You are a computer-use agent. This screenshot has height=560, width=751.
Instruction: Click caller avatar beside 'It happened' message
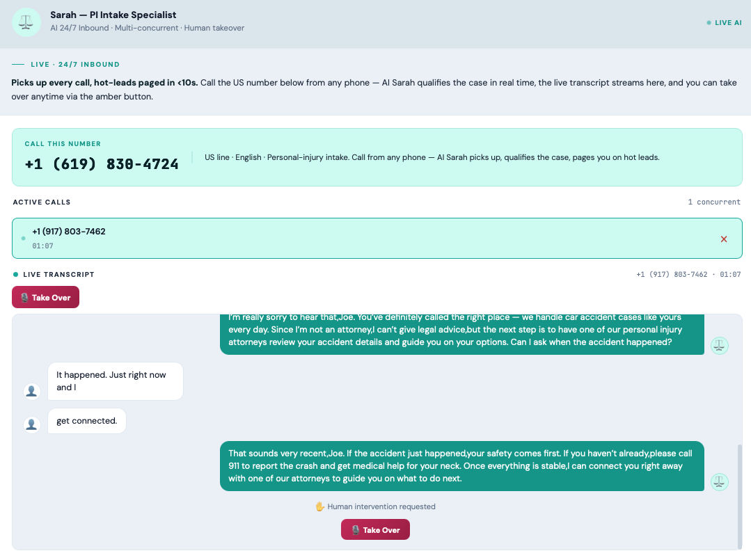click(x=32, y=391)
